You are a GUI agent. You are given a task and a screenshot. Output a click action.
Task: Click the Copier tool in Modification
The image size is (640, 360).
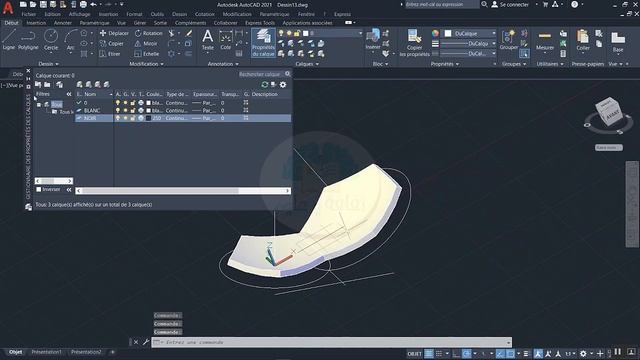pyautogui.click(x=111, y=43)
